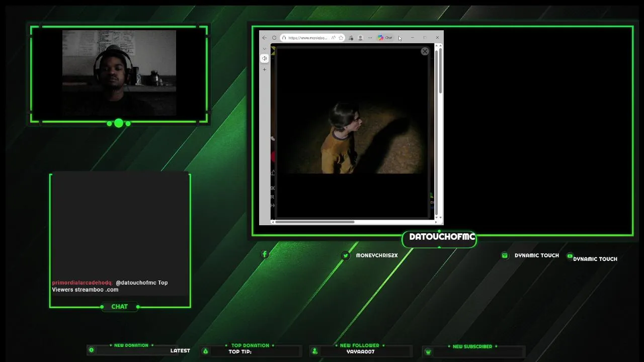Screen dimensions: 644x362
Task: Click the horizontal scrollbar thumb
Action: pos(314,222)
